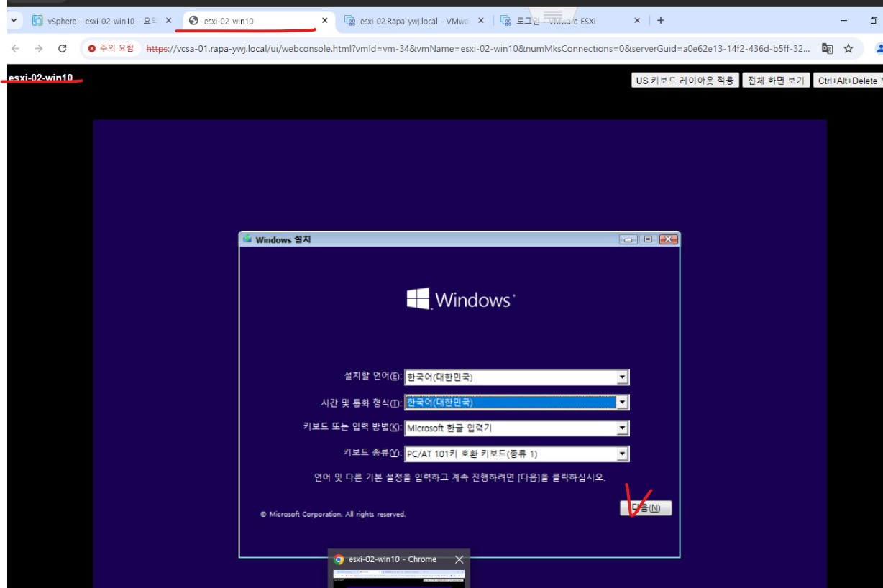Minimize the Windows 설치 dialog
The width and height of the screenshot is (883, 588).
coord(628,239)
